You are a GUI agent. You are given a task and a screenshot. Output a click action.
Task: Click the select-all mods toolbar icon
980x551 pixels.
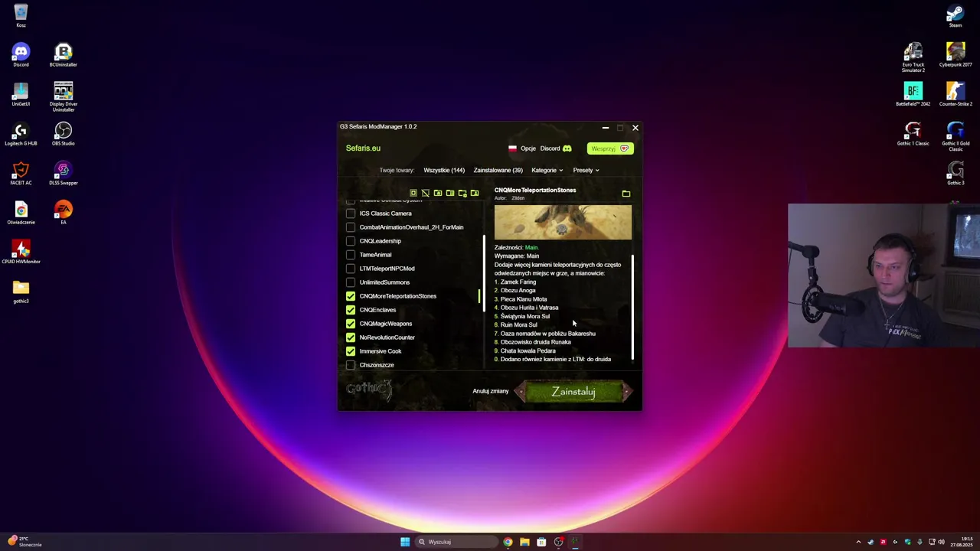tap(413, 193)
